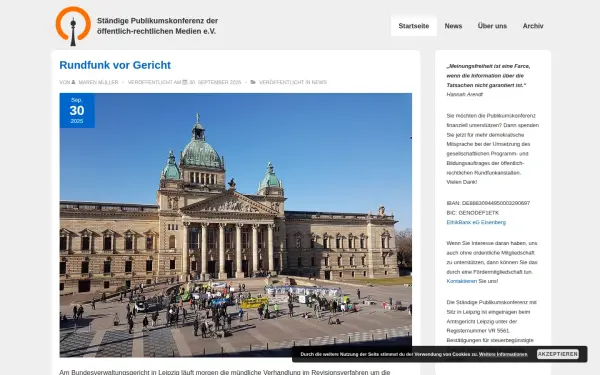The width and height of the screenshot is (600, 375).
Task: Open the article titled Rundfunk vor Gericht
Action: (x=115, y=65)
